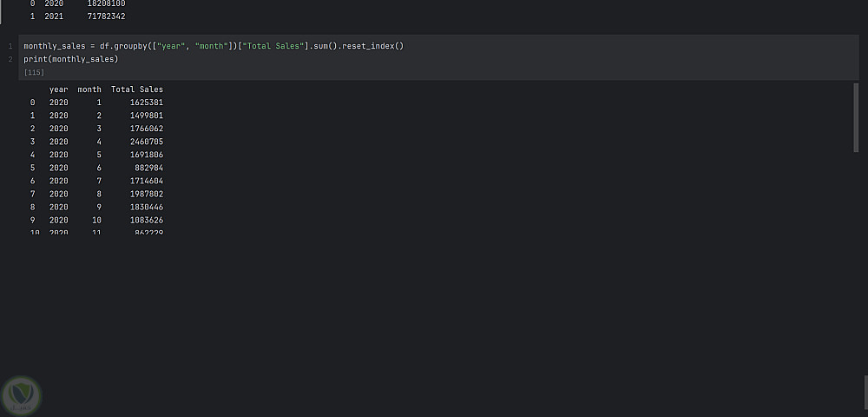Screen dimensions: 868x417
Task: Click the green shield logo watermark
Action: [x=22, y=395]
